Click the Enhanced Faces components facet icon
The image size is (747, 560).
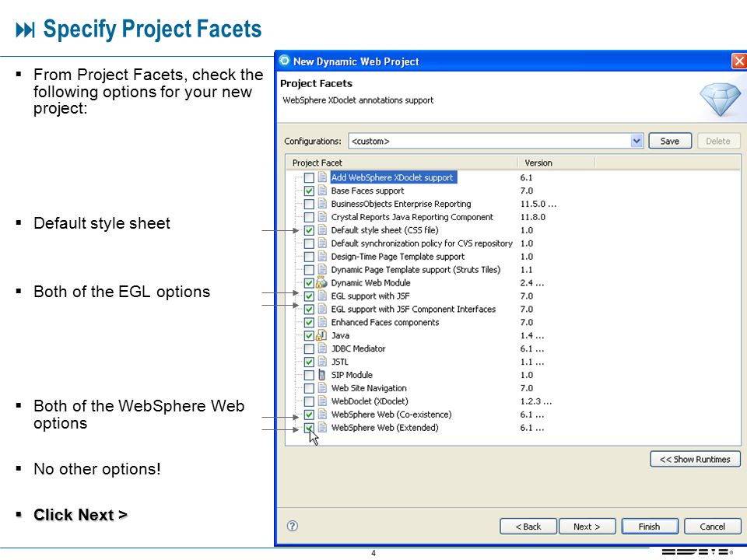coord(322,322)
